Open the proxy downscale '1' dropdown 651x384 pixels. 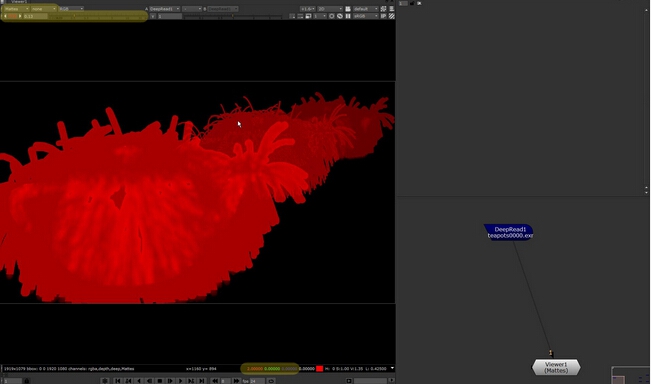click(x=320, y=16)
